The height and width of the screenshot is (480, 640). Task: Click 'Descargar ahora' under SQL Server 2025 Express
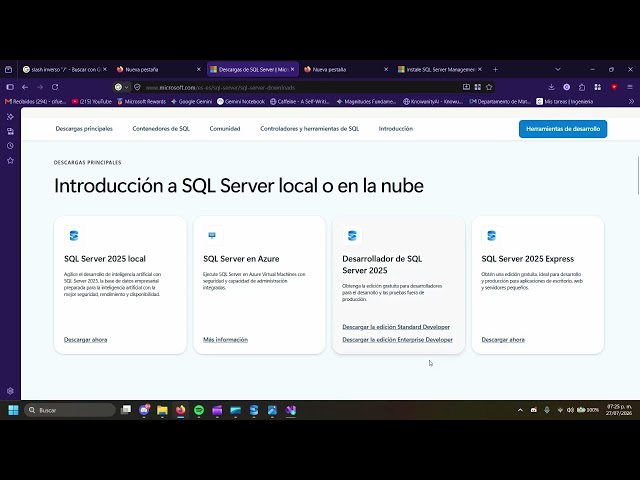503,340
